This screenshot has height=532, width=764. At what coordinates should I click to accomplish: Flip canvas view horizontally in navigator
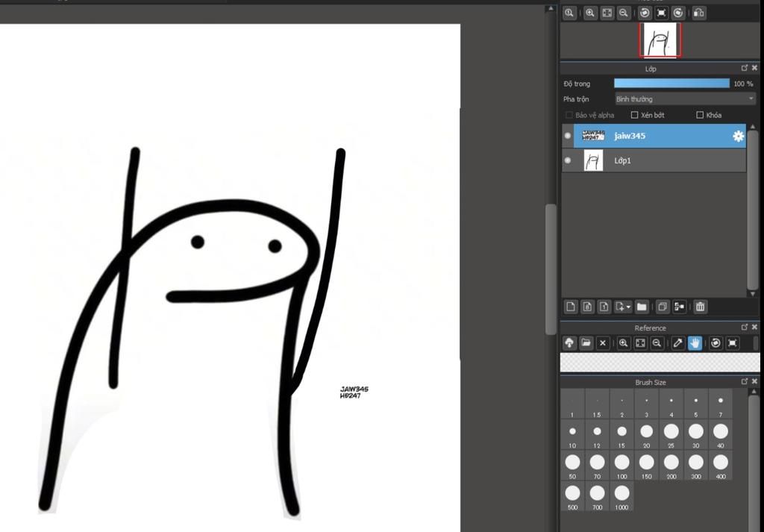coord(699,13)
